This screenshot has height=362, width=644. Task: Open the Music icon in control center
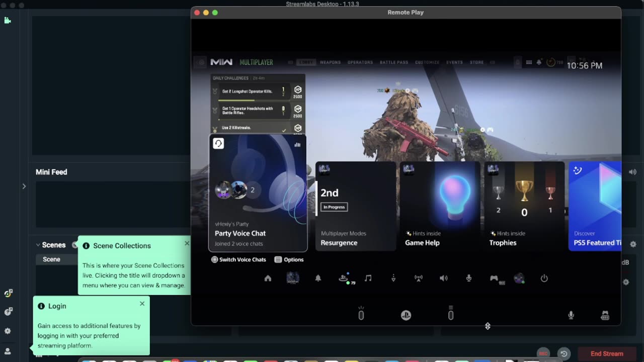(x=368, y=279)
